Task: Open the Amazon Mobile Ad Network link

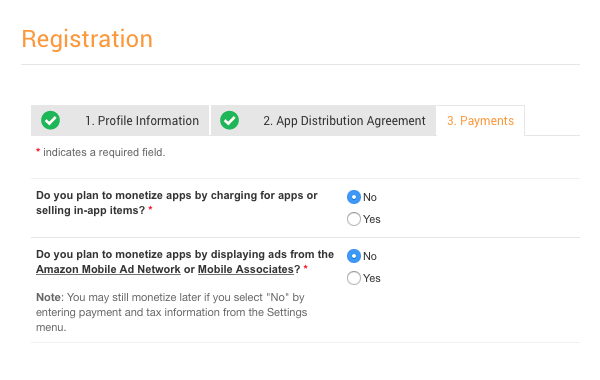Action: pyautogui.click(x=108, y=269)
